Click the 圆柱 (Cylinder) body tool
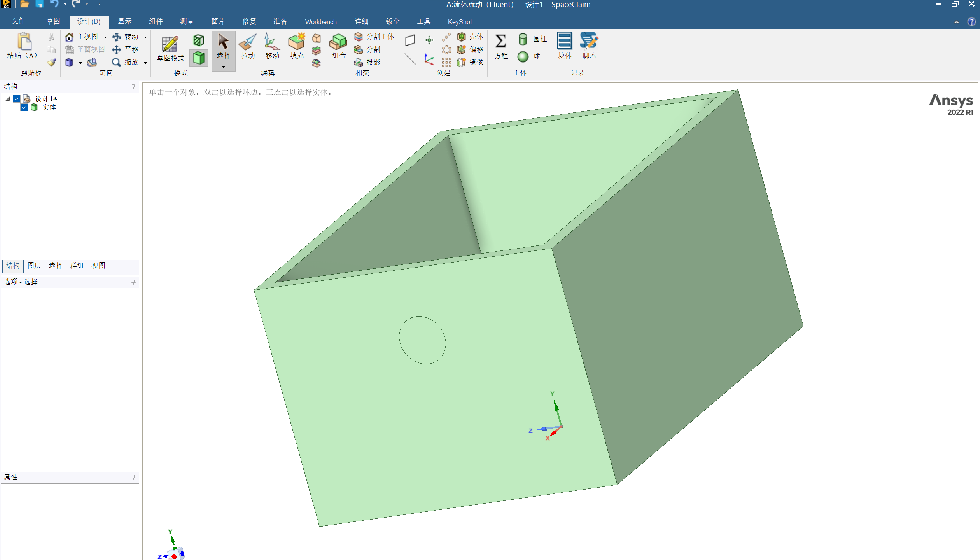The image size is (980, 560). (x=532, y=39)
